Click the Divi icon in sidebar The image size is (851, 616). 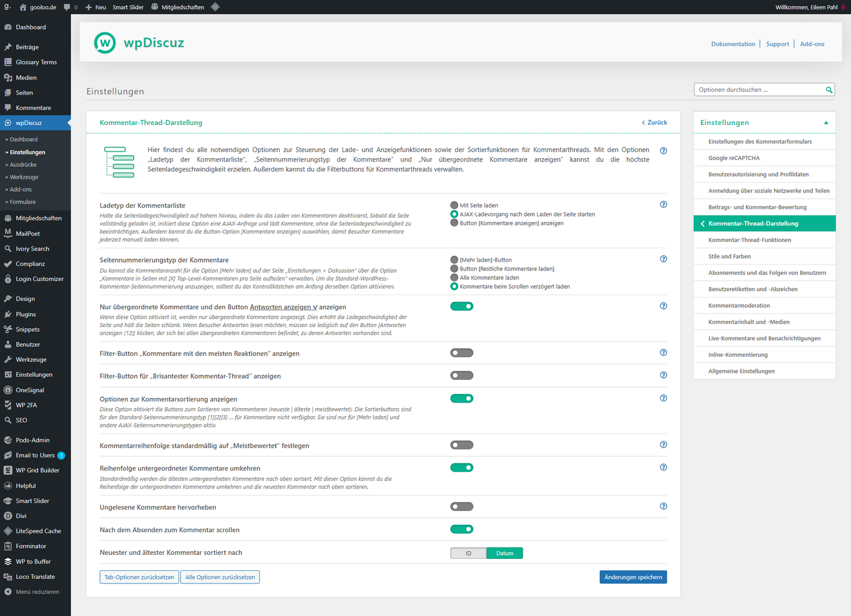[8, 516]
